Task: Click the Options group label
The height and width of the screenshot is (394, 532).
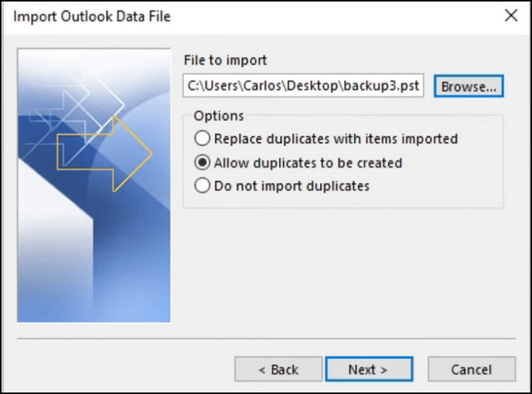Action: [x=219, y=116]
